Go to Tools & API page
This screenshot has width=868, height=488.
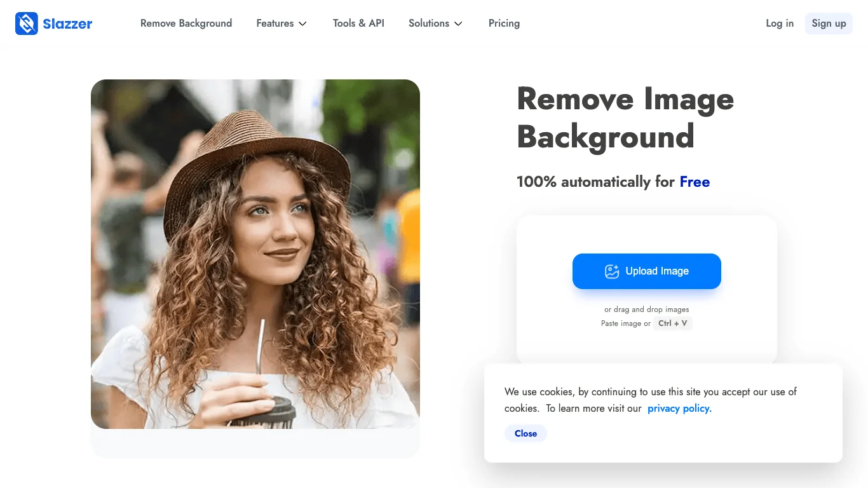point(358,24)
